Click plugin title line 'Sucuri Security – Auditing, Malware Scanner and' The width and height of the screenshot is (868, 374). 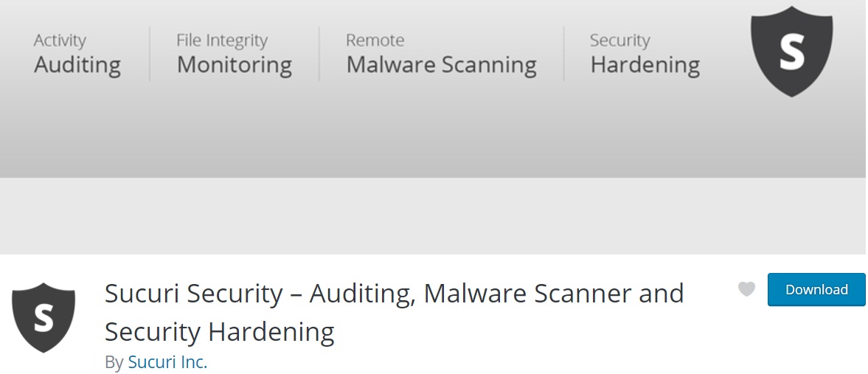click(394, 293)
